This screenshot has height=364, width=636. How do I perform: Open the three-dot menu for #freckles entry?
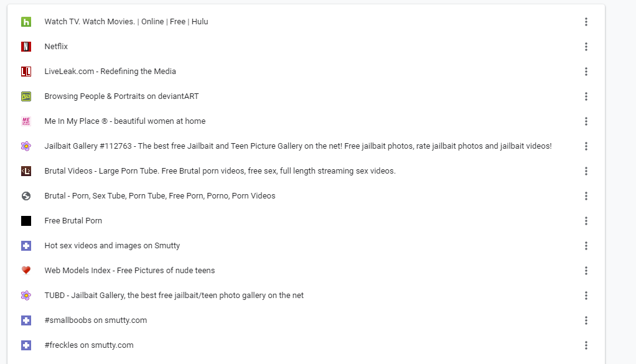586,345
